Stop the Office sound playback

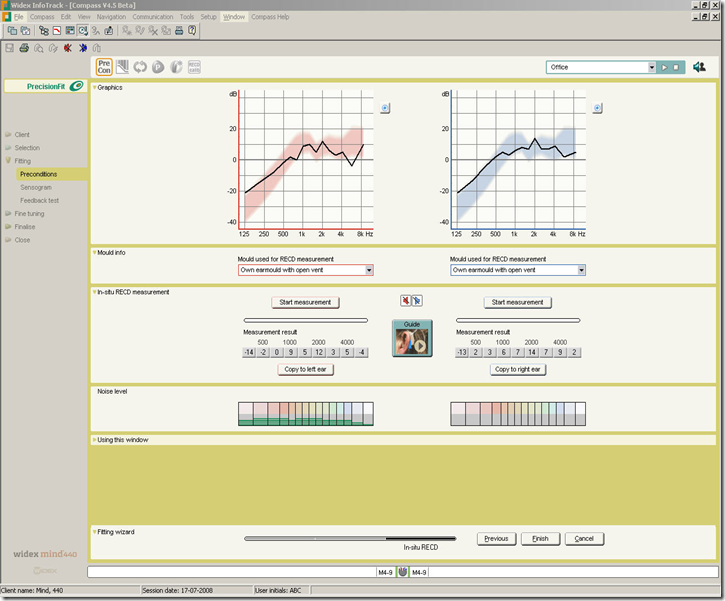point(676,67)
